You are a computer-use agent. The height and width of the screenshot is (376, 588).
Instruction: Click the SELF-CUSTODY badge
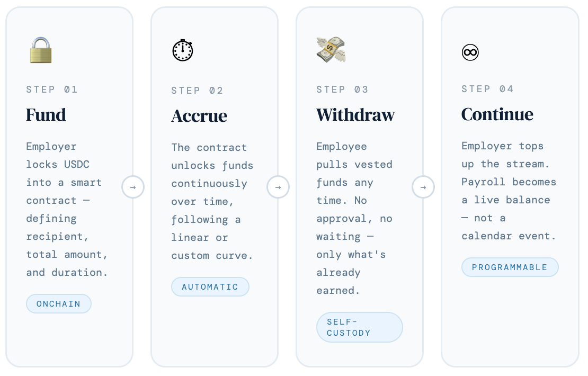pyautogui.click(x=359, y=327)
